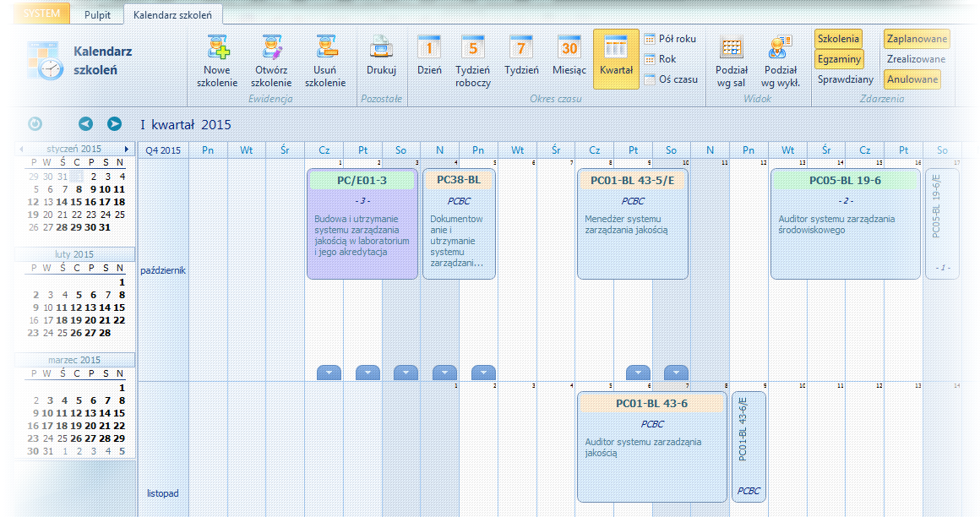This screenshot has width=980, height=517.
Task: Expand more events under Saturday October 10
Action: [676, 373]
